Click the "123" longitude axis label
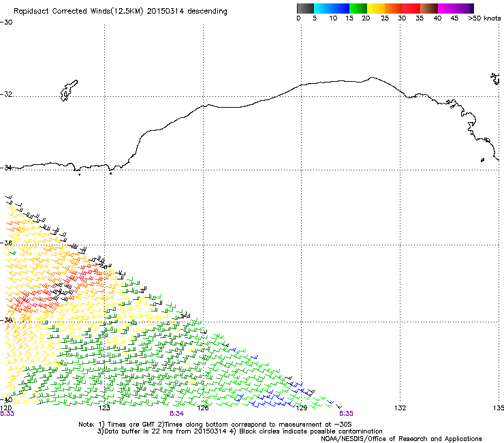The image size is (504, 443). (104, 408)
